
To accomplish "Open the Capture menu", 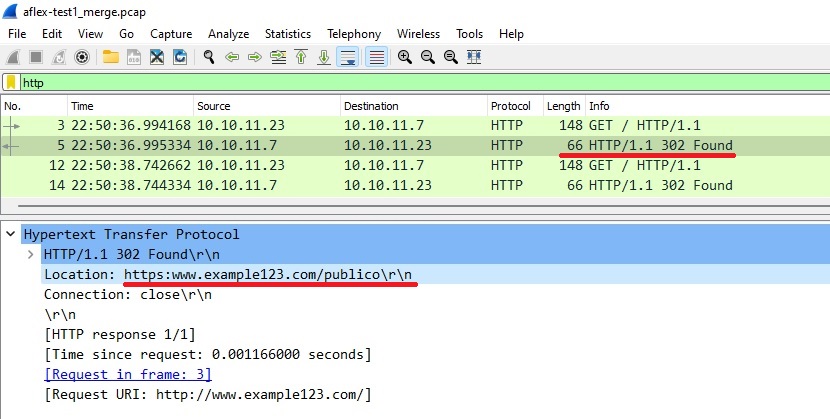I will tap(171, 34).
